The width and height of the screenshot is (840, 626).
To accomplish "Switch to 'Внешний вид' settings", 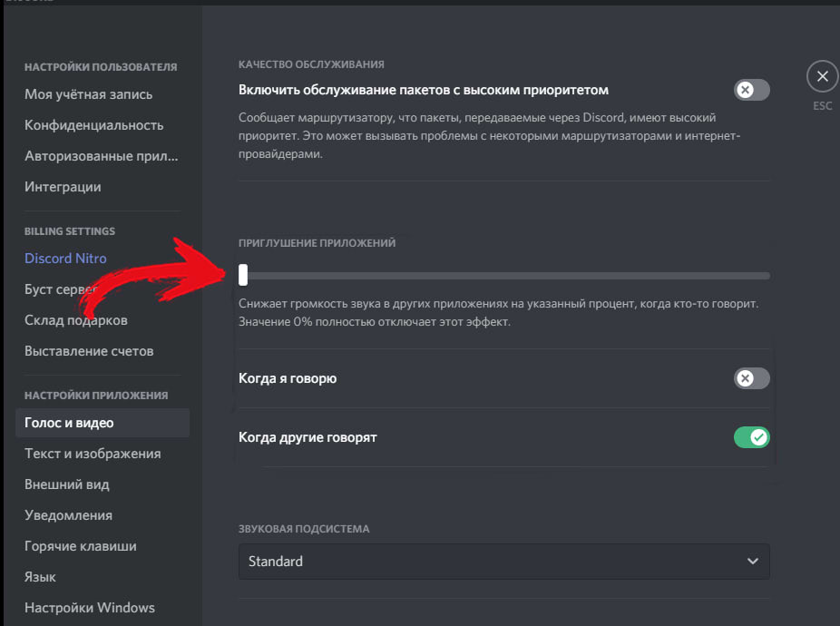I will click(67, 484).
